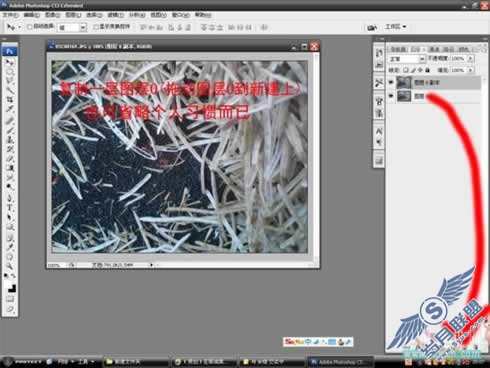Hide the bottom Layer 0 eye icon
This screenshot has height=368, width=490.
click(391, 96)
